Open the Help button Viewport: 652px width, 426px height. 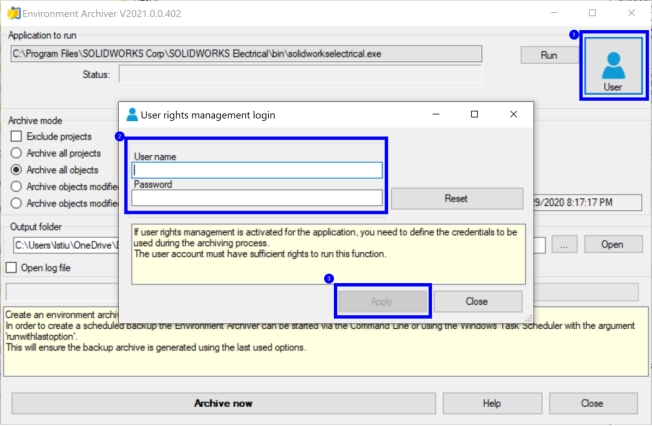click(492, 403)
